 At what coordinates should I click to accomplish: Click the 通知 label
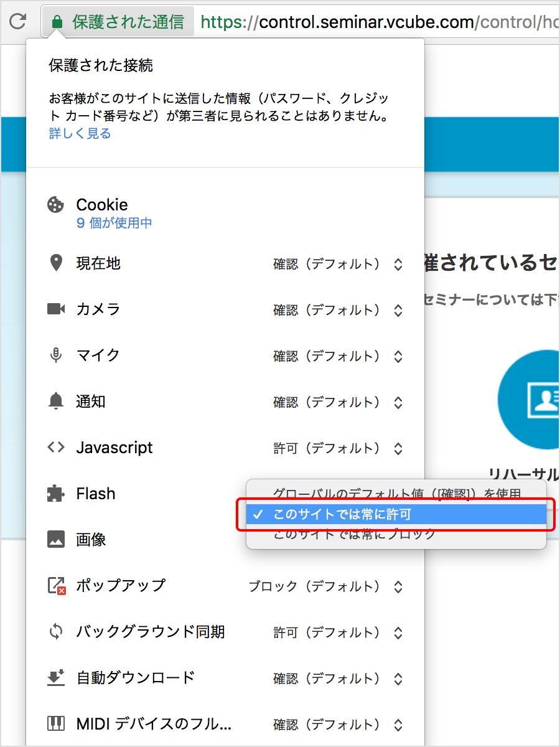tap(91, 402)
